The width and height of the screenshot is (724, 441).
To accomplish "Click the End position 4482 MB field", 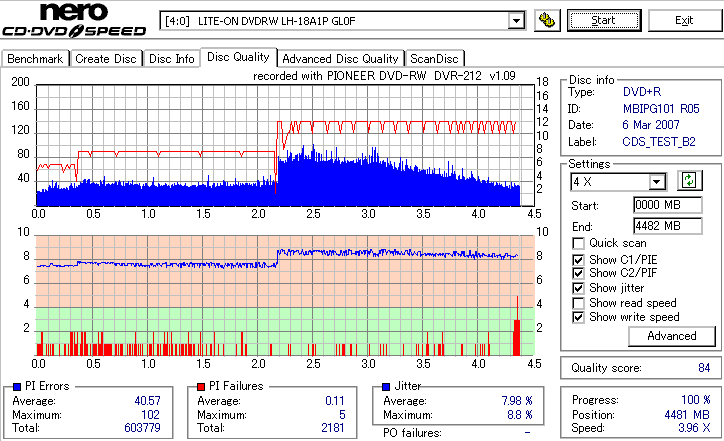I will coord(668,226).
